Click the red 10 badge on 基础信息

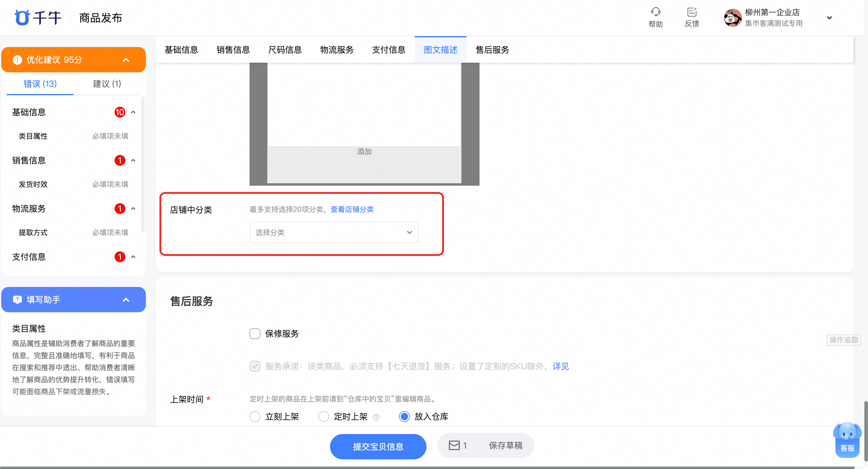tap(120, 112)
